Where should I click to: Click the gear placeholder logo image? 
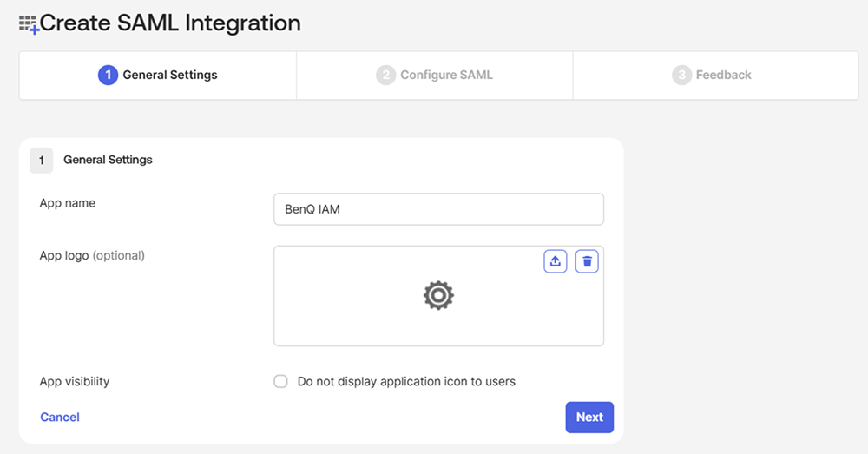click(438, 295)
